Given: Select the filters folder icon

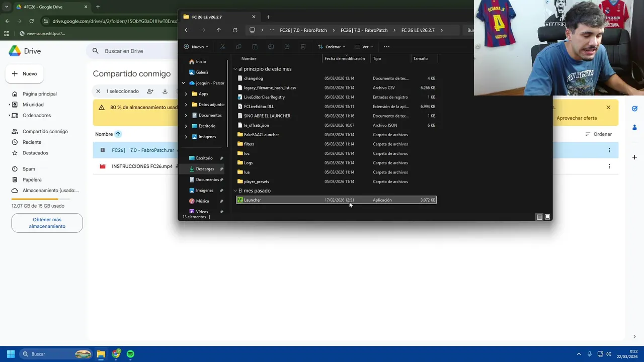Looking at the screenshot, I should 240,144.
